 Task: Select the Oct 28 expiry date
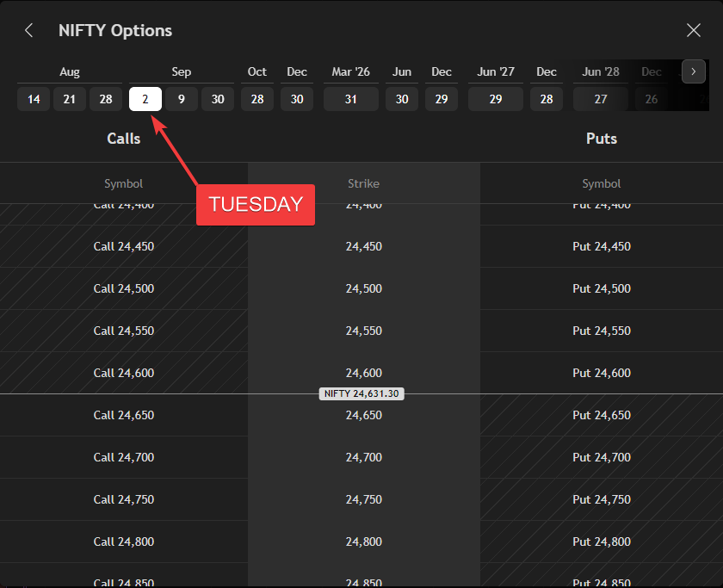(x=257, y=99)
